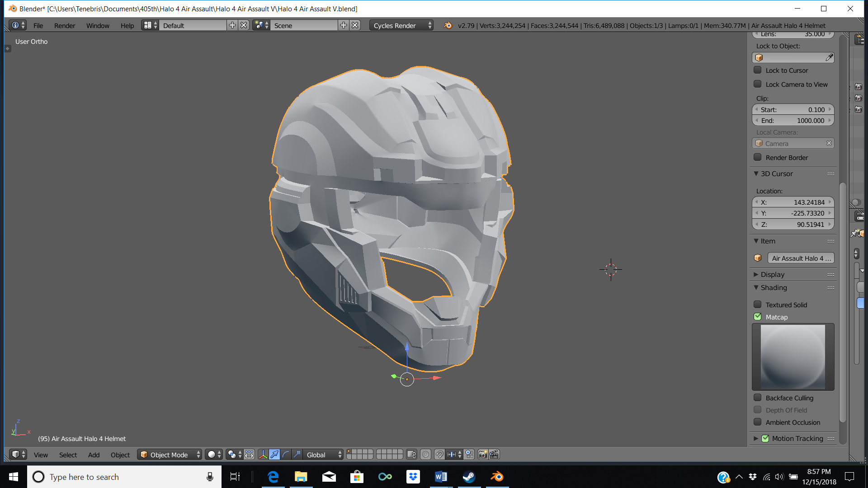
Task: Click the 3D Cursor Y location field
Action: point(793,213)
